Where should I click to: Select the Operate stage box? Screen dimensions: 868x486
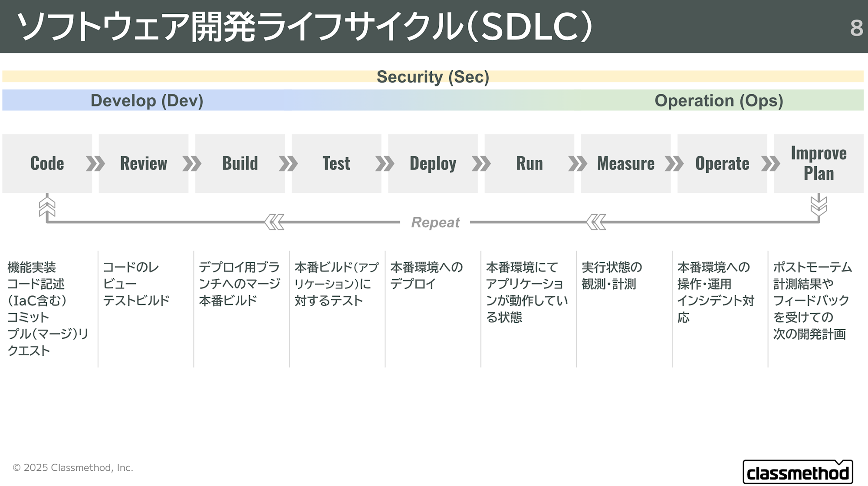point(722,163)
